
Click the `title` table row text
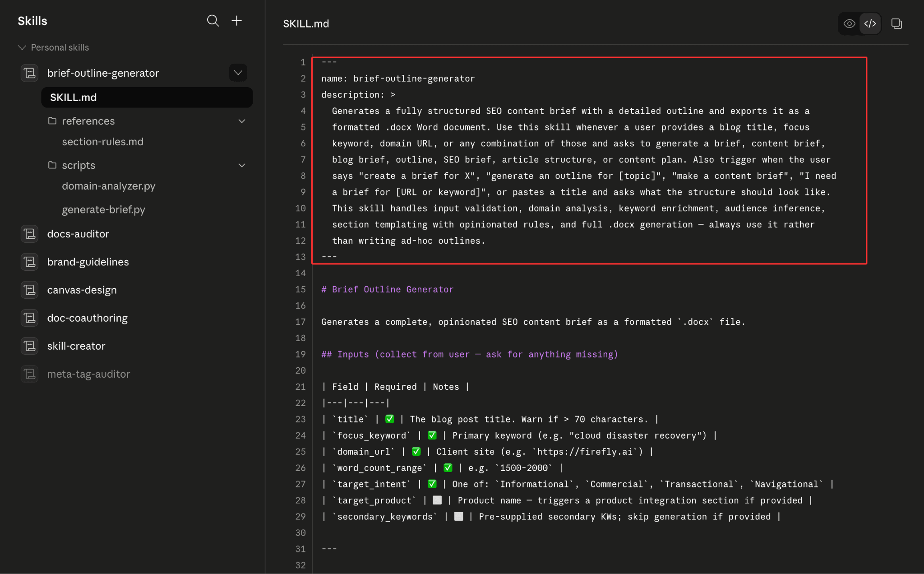[x=490, y=419]
